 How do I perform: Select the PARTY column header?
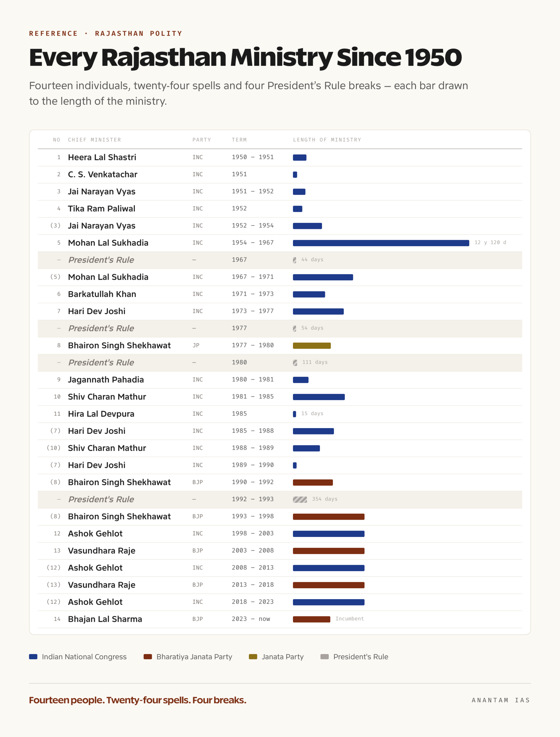(201, 140)
